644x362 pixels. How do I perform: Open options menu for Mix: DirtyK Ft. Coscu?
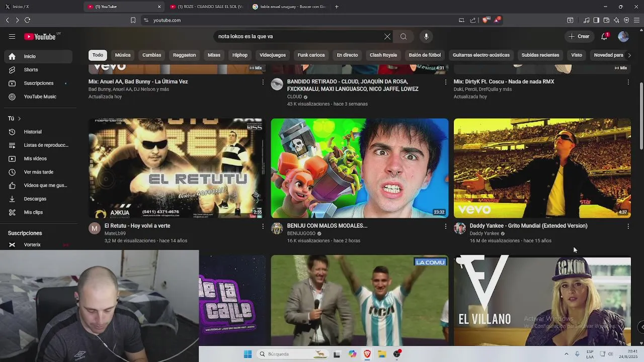tap(628, 82)
